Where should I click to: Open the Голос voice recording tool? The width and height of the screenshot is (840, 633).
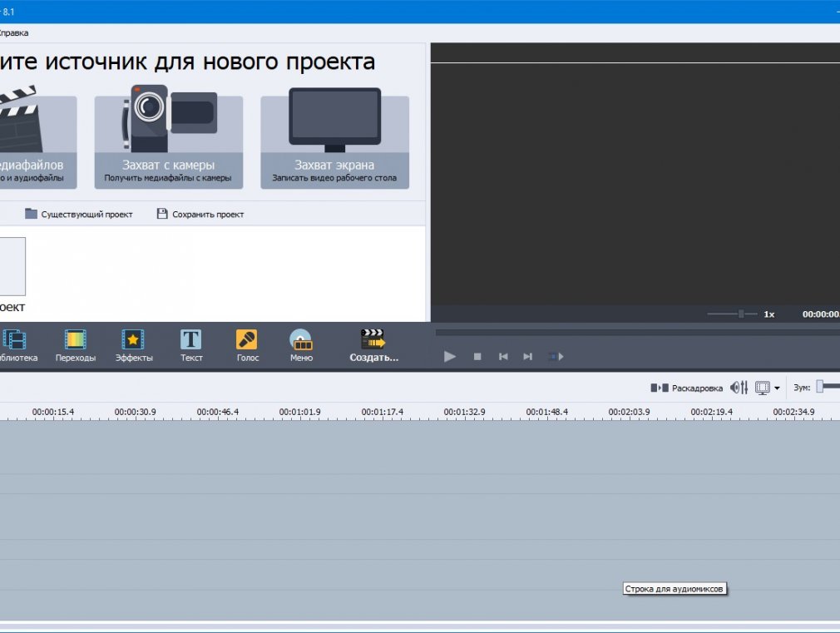pyautogui.click(x=248, y=346)
